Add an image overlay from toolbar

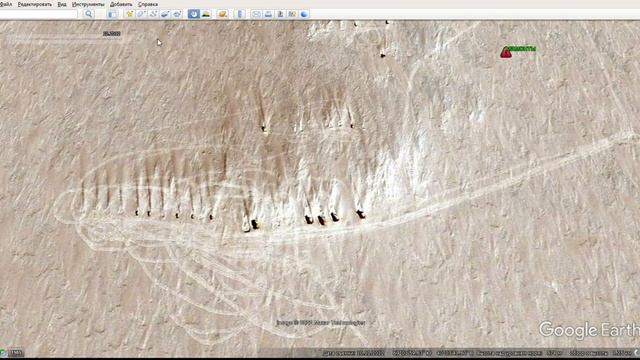[165, 14]
